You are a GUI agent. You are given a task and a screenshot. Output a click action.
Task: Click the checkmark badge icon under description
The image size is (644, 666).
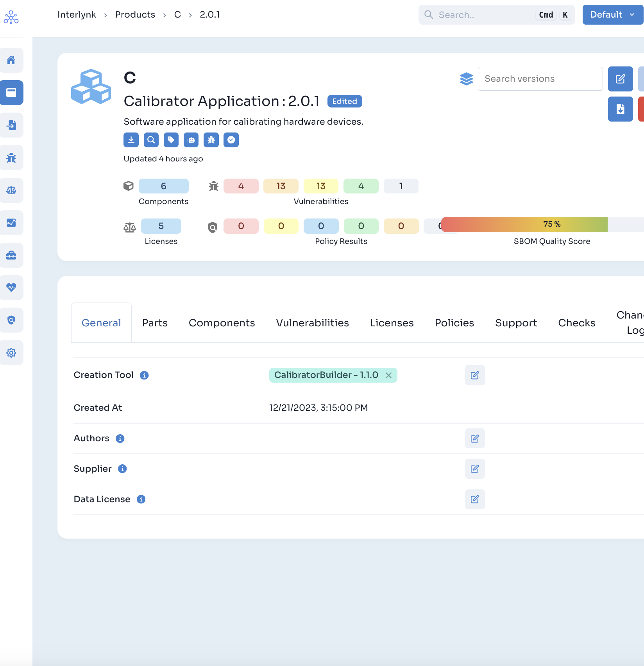231,140
